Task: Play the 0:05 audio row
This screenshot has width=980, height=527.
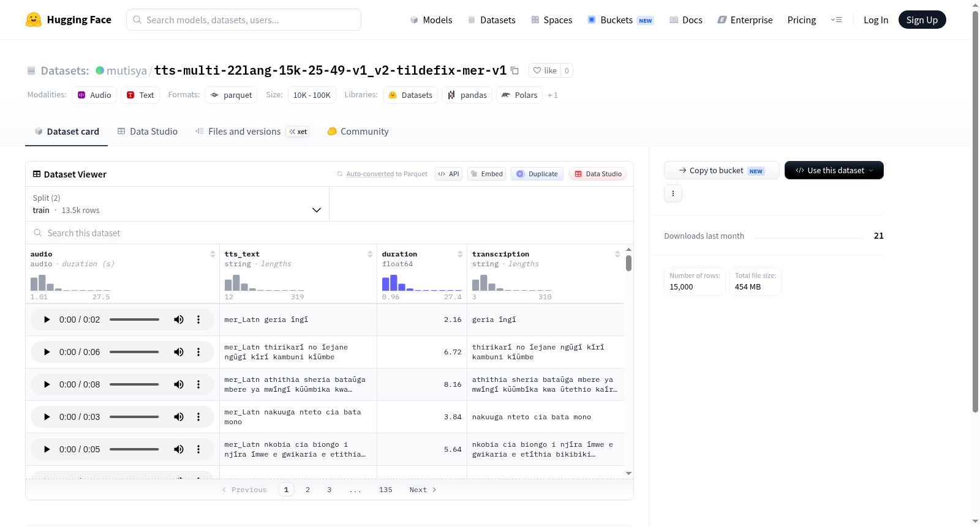Action: pos(47,449)
